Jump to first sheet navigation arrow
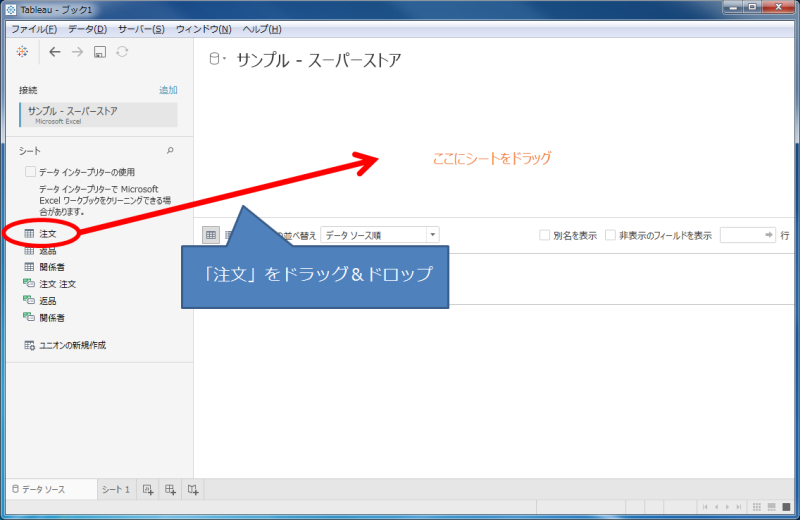800x520 pixels. 705,507
